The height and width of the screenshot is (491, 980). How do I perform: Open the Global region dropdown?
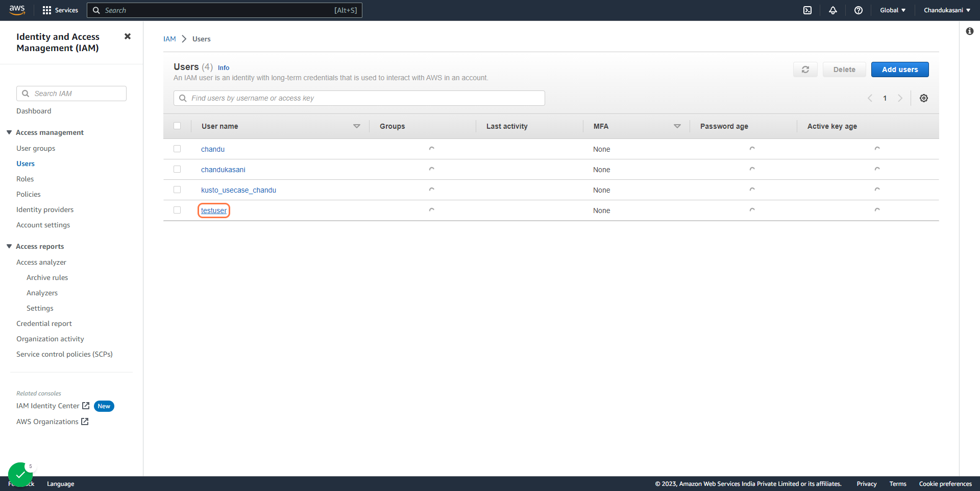point(893,10)
